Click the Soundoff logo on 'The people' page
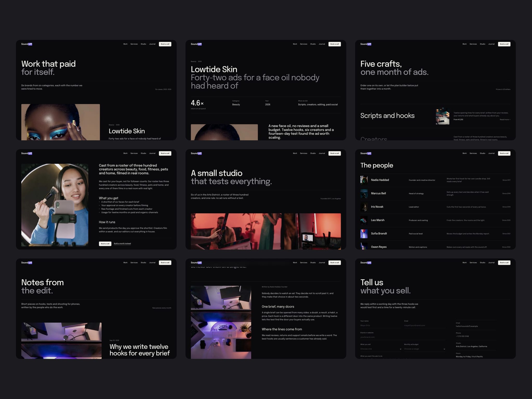 point(366,153)
